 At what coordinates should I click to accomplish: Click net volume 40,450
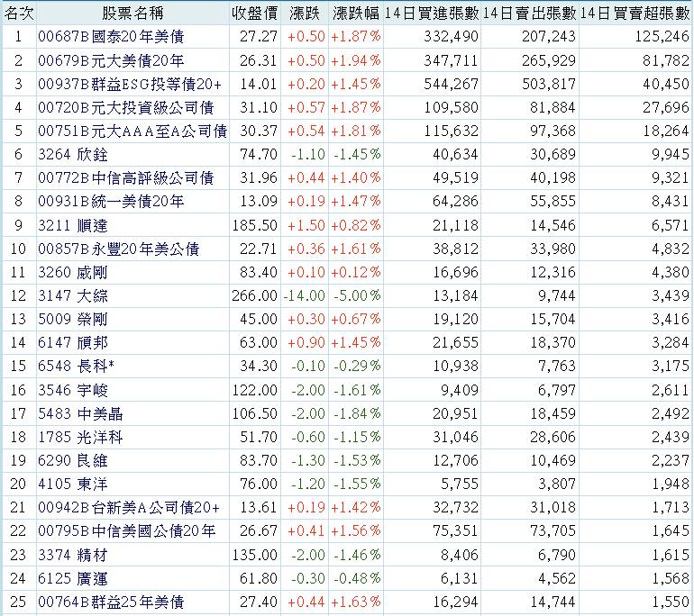tap(666, 84)
